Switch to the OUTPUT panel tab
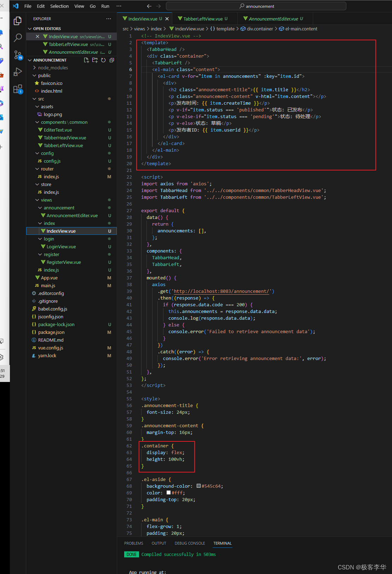 click(159, 543)
